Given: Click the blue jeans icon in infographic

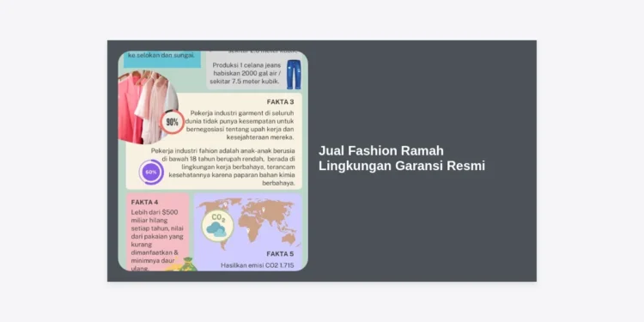Looking at the screenshot, I should (x=294, y=75).
